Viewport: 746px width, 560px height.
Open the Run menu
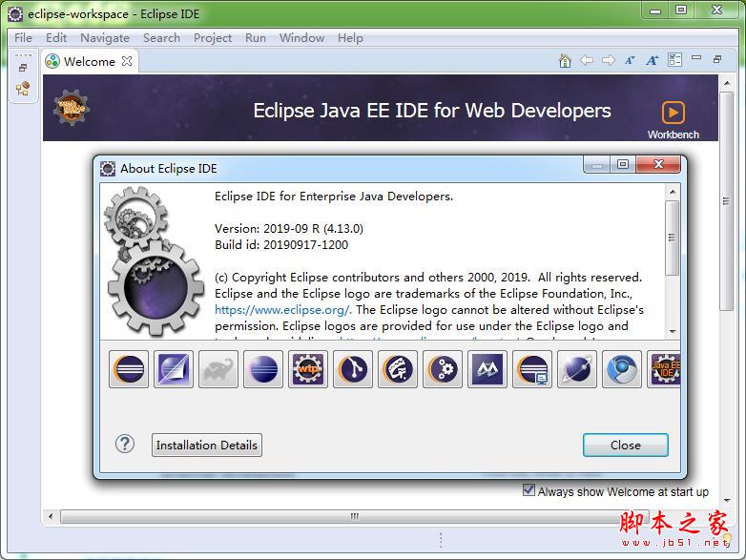256,37
